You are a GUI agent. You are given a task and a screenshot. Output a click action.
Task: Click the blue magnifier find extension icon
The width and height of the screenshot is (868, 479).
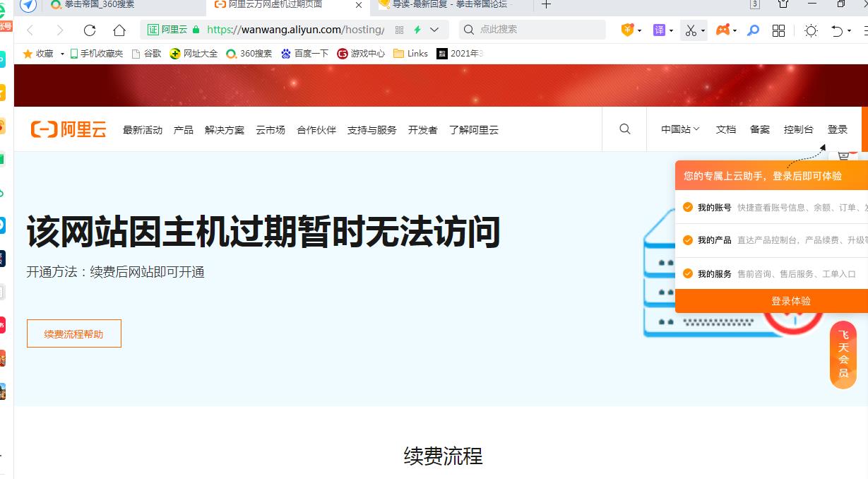coord(754,30)
